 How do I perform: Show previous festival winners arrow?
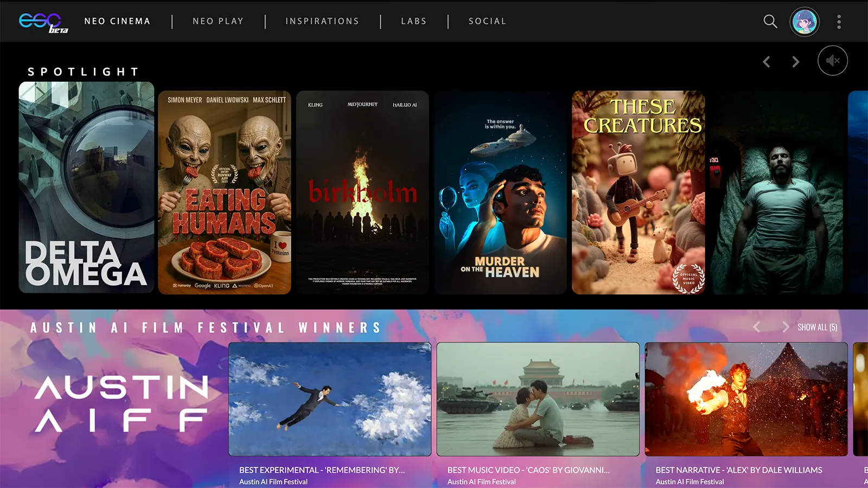point(756,327)
